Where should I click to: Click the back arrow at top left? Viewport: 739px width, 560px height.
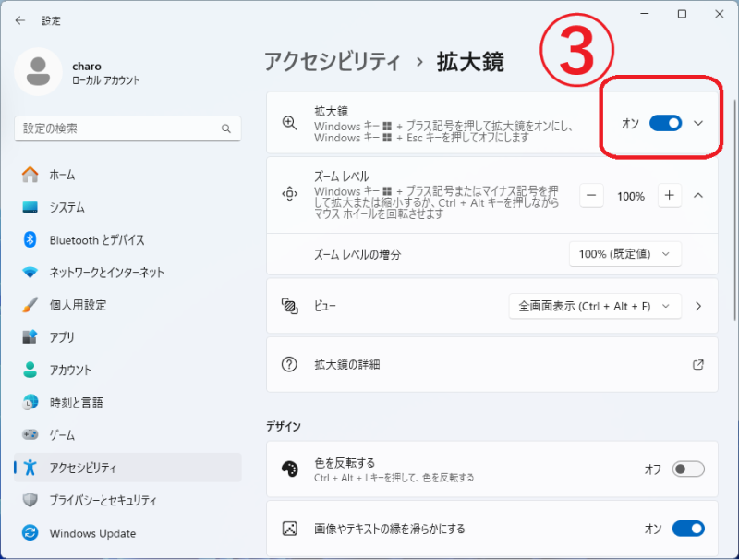pos(20,20)
